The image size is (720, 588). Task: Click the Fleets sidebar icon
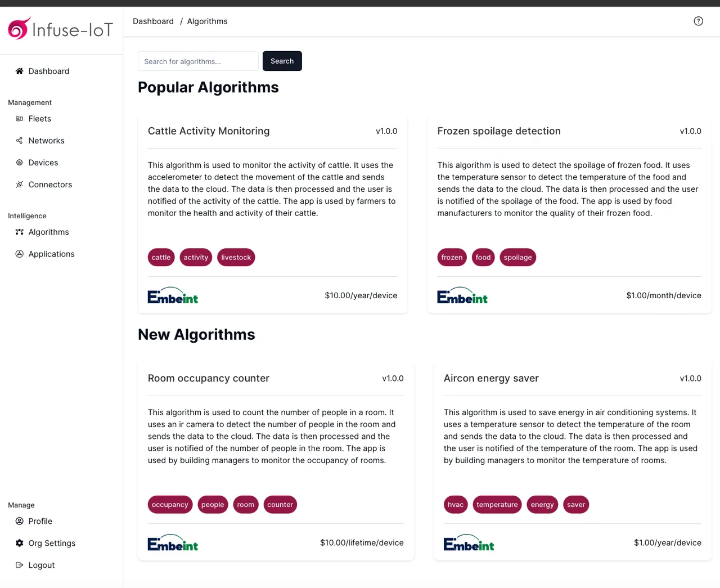coord(19,119)
